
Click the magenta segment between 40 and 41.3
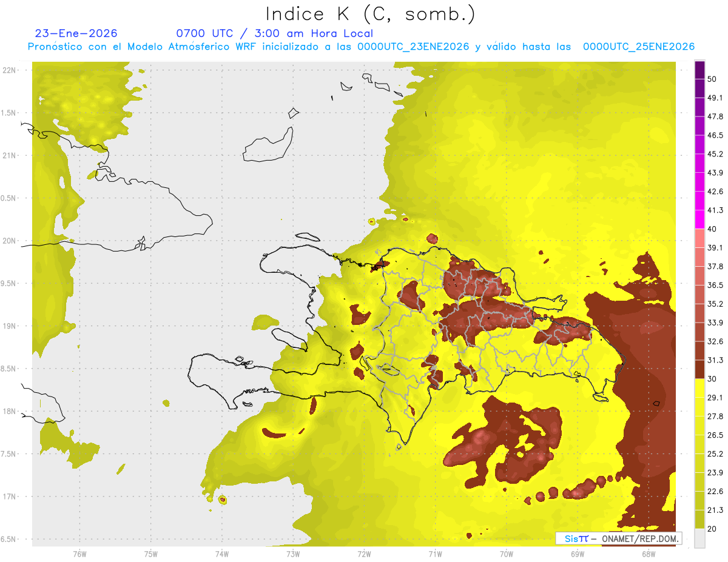tap(699, 219)
